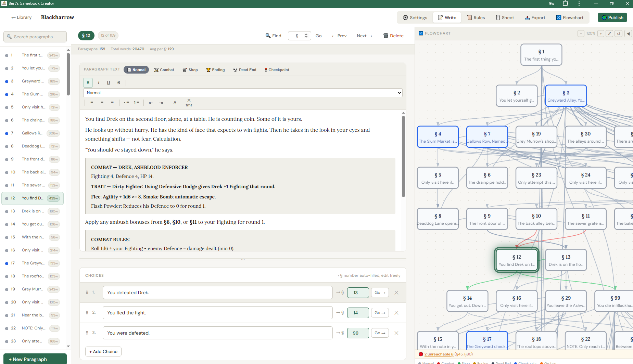Image resolution: width=633 pixels, height=364 pixels.
Task: Switch to the Rules tab
Action: (476, 17)
